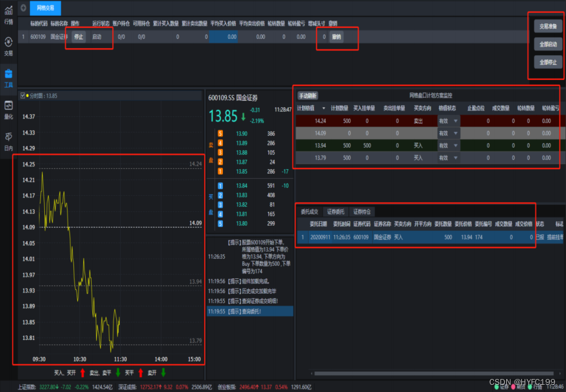Image resolution: width=566 pixels, height=392 pixels.
Task: Click the 停止 button for 600109
Action: point(79,37)
